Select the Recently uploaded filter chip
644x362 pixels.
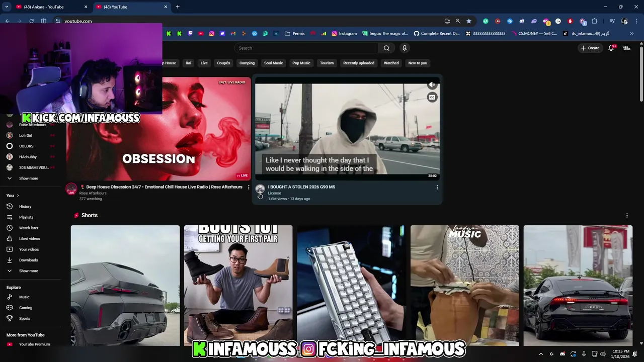359,63
